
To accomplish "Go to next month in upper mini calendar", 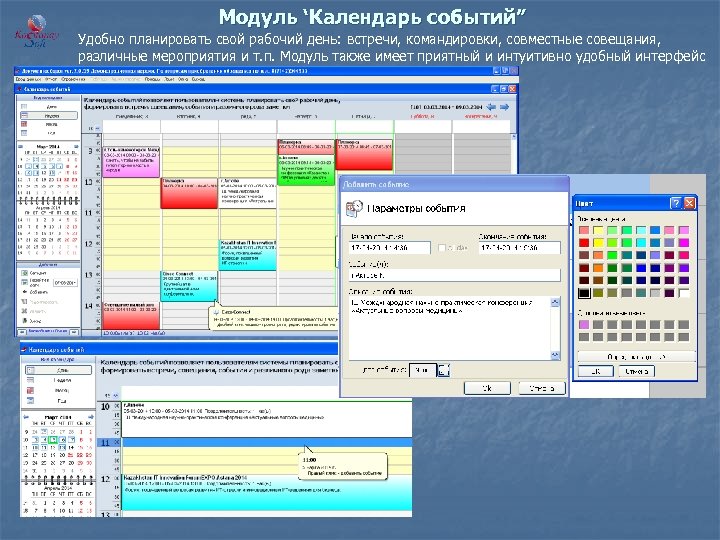I will click(x=76, y=146).
